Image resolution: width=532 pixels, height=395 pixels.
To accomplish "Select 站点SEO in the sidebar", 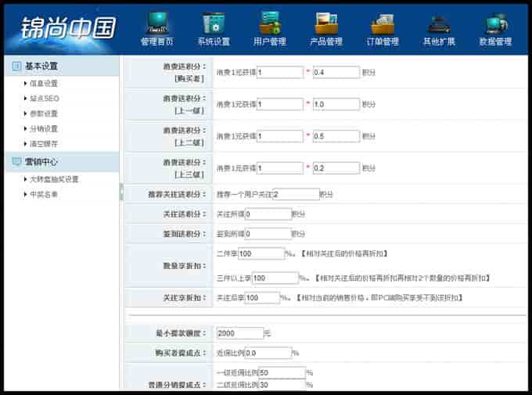I will 44,99.
